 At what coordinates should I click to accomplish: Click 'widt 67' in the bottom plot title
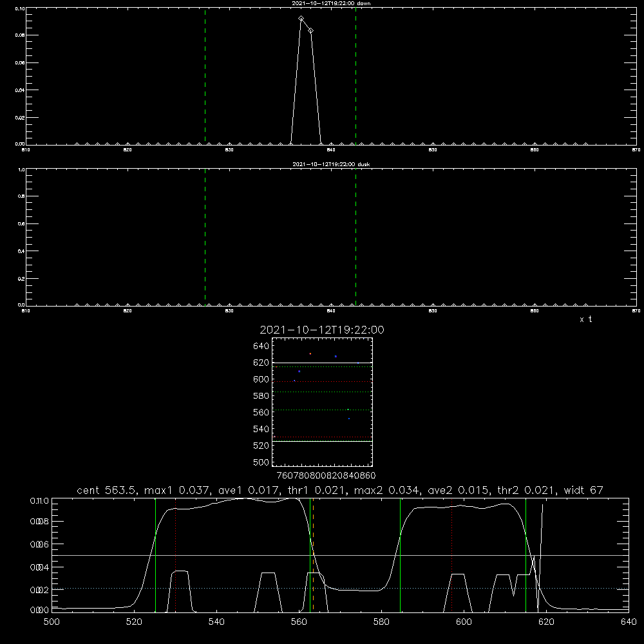click(x=583, y=490)
